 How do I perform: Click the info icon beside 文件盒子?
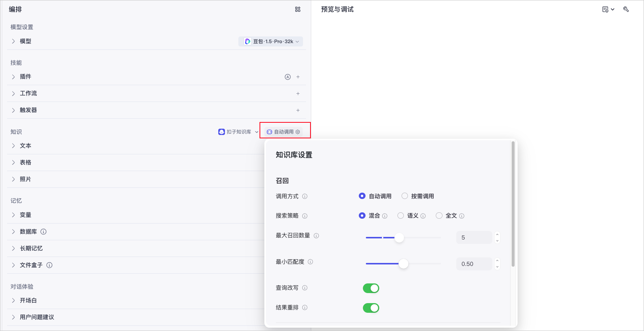coord(49,265)
